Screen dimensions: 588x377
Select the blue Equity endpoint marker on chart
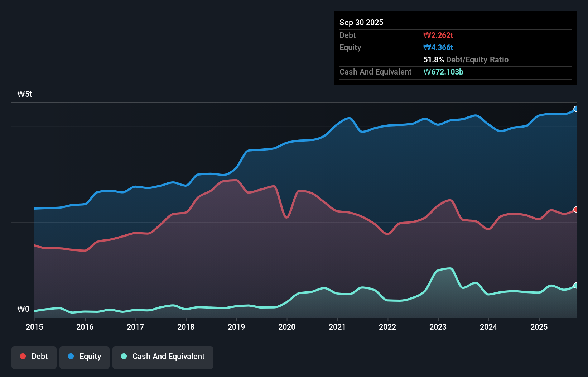click(x=575, y=109)
